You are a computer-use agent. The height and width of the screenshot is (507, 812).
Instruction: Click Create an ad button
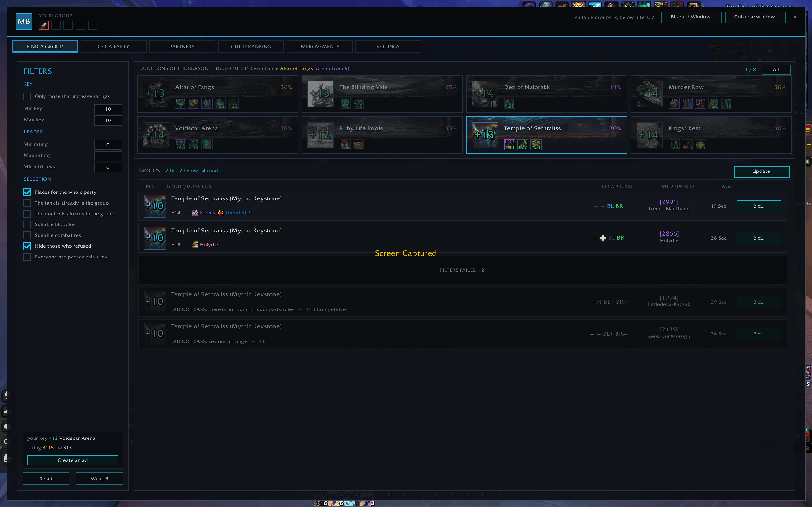click(73, 460)
